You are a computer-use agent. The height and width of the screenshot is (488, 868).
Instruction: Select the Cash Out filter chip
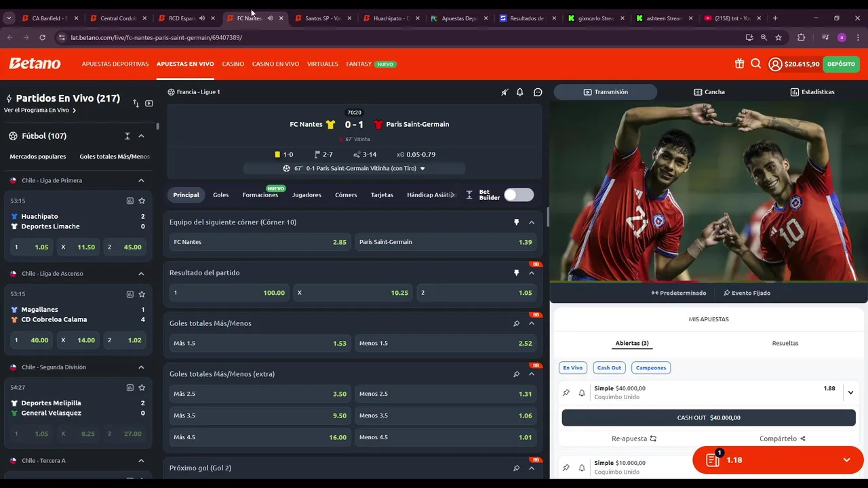click(x=609, y=368)
